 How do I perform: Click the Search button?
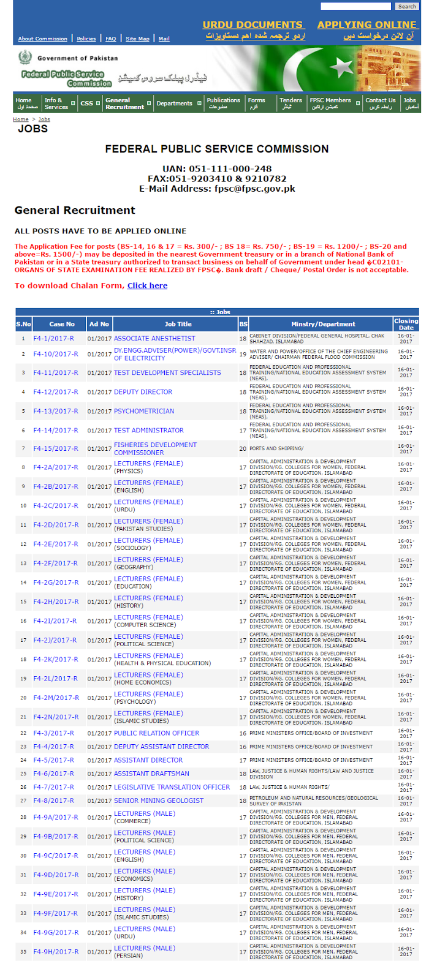tap(407, 6)
